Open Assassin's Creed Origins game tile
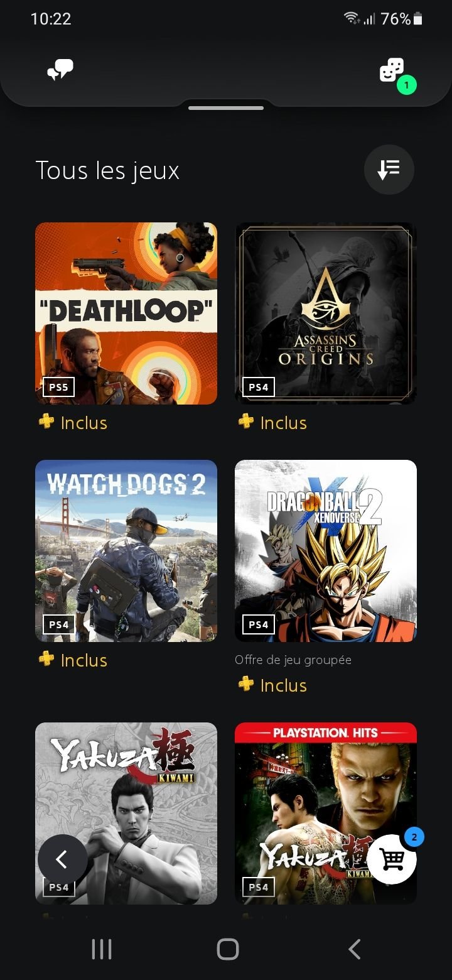Viewport: 452px width, 980px height. click(326, 313)
